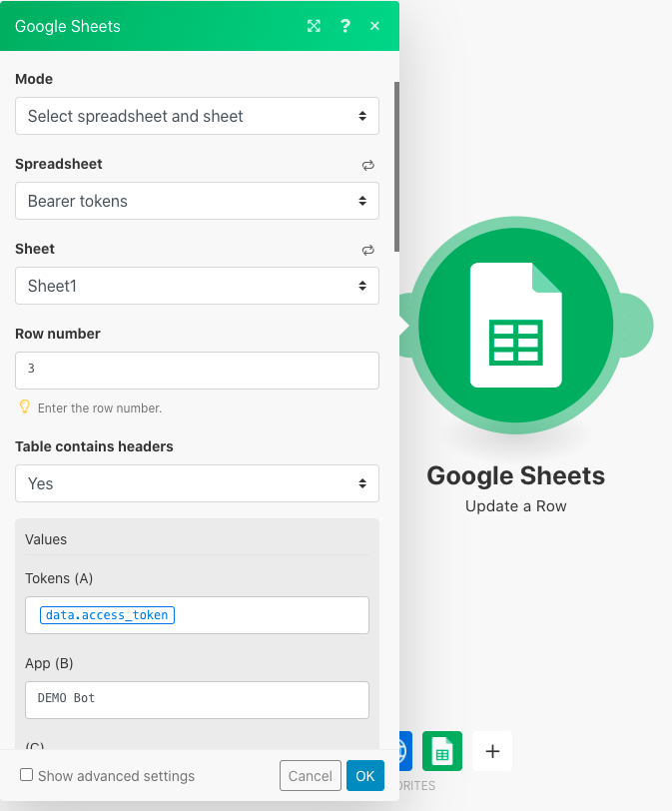Viewport: 672px width, 811px height.
Task: Click the App (B) field with DEMO Bot
Action: [x=197, y=700]
